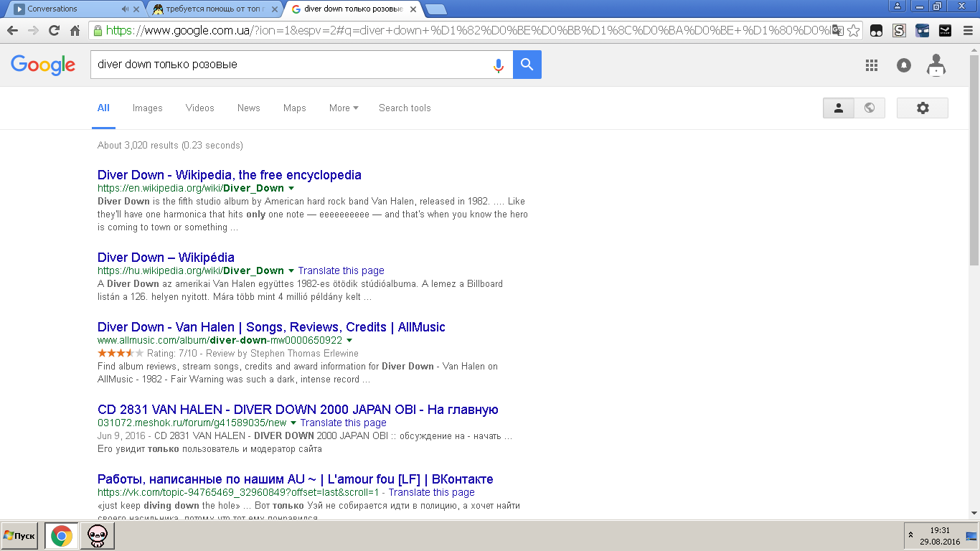Screen dimensions: 980x551
Task: Open 'Diver Down - Wikipedia, the free encyclopedia' result
Action: 230,175
